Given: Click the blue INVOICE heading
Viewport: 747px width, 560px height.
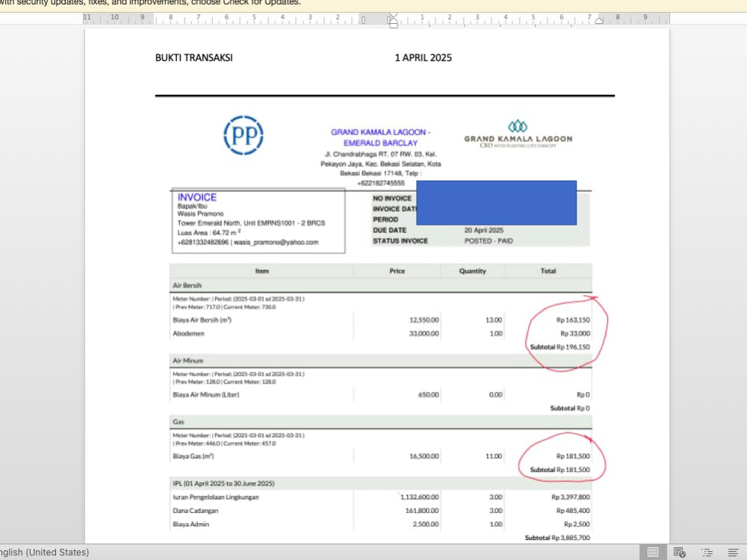Looking at the screenshot, I should tap(196, 197).
